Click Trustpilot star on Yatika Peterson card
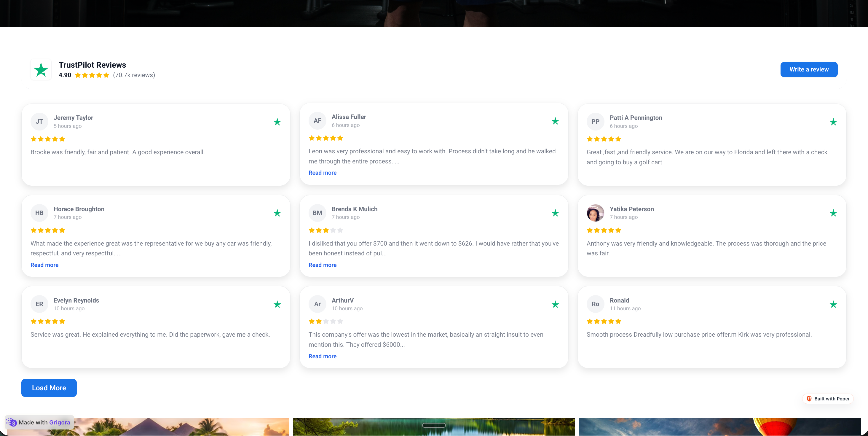The height and width of the screenshot is (436, 868). point(833,213)
